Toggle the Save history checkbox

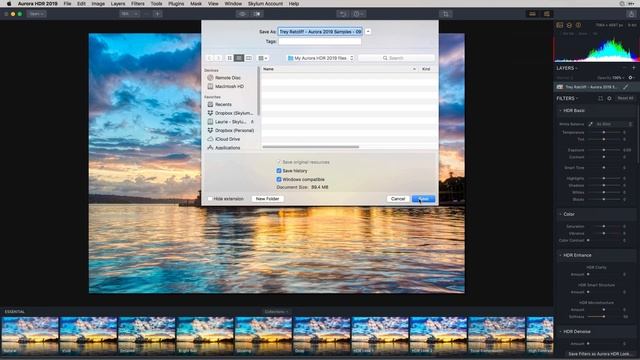[279, 171]
